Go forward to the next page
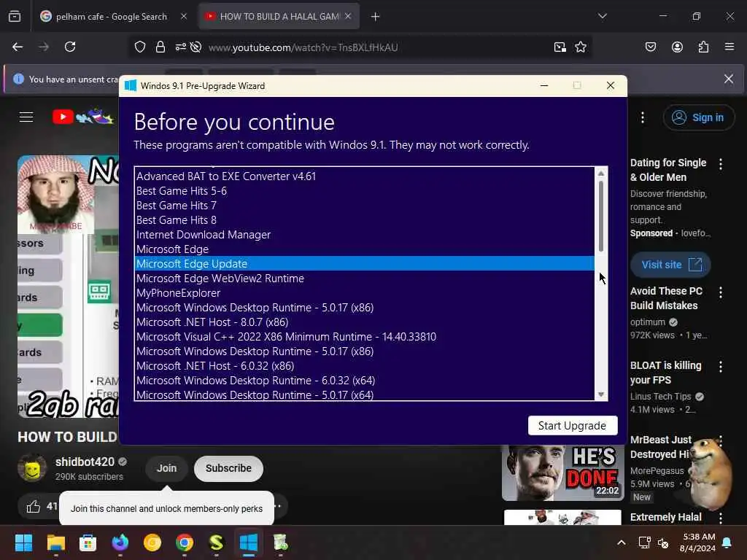 [44, 47]
